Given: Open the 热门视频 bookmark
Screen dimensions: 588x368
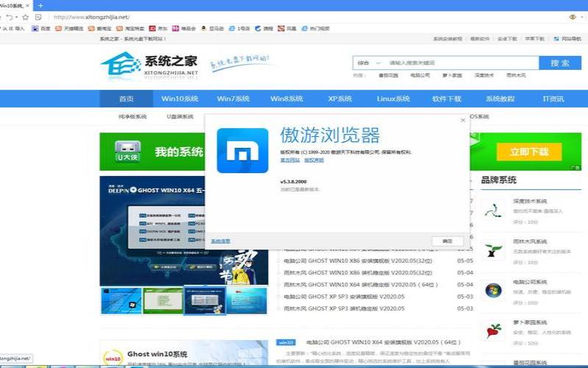Looking at the screenshot, I should tap(315, 29).
